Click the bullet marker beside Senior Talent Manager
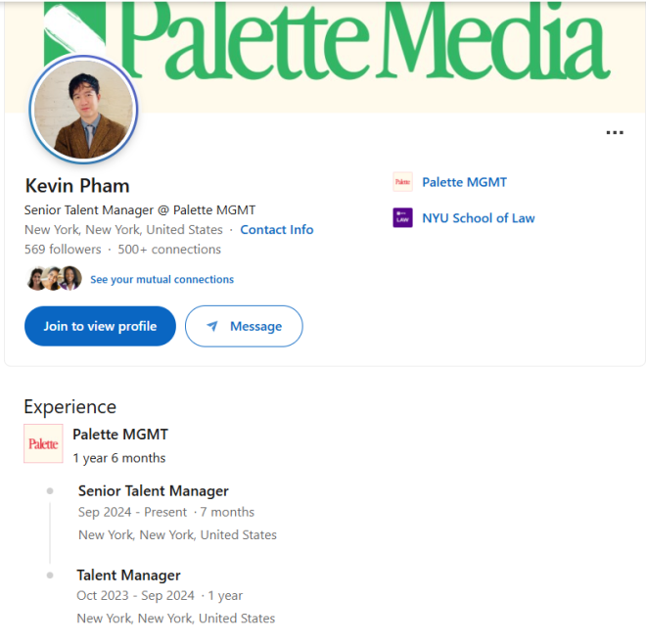Image resolution: width=646 pixels, height=644 pixels. click(x=50, y=490)
